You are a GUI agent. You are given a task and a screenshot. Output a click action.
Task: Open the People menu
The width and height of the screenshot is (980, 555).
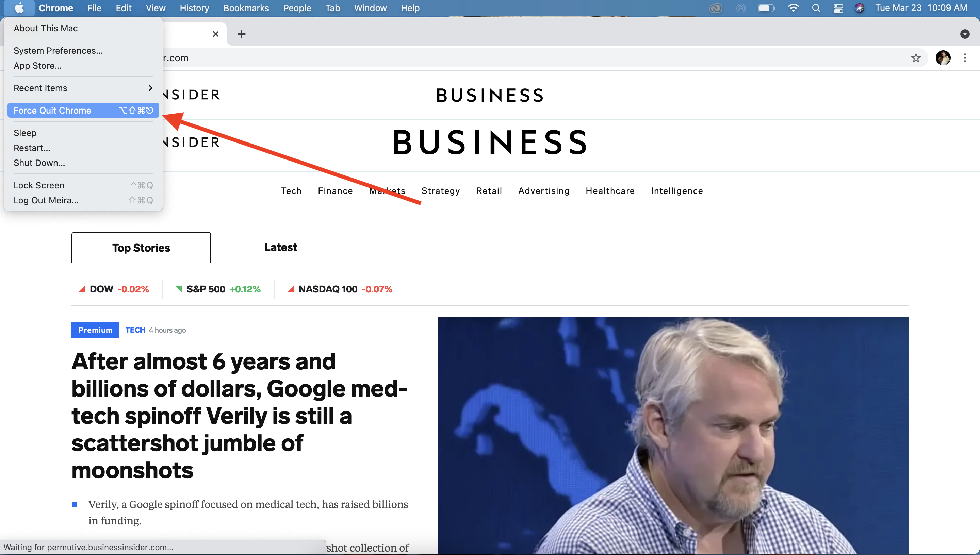pyautogui.click(x=297, y=8)
